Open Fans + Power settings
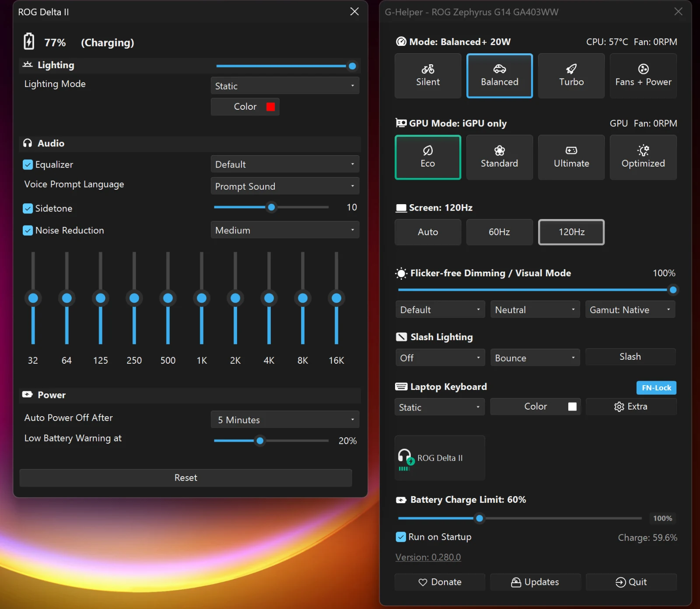 tap(643, 76)
